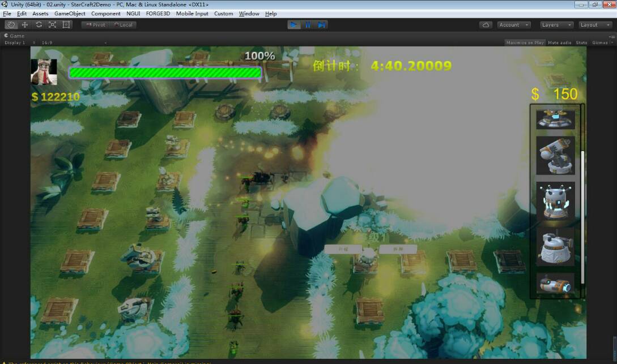Open the Display 1 dropdown
Screen dimensions: 617x364
click(20, 42)
